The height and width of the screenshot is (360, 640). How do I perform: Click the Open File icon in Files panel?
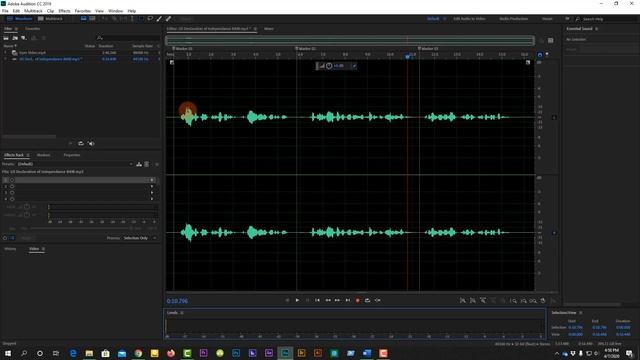(x=6, y=38)
